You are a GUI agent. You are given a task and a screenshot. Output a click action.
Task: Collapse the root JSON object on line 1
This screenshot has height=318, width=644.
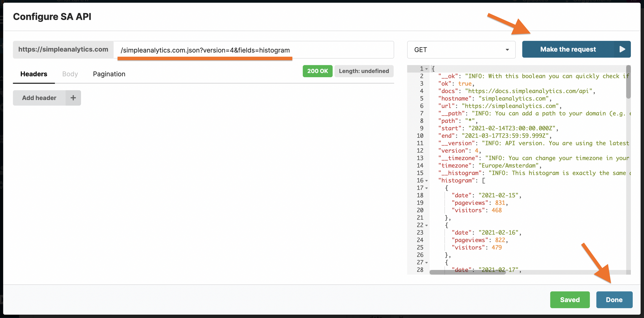[426, 69]
